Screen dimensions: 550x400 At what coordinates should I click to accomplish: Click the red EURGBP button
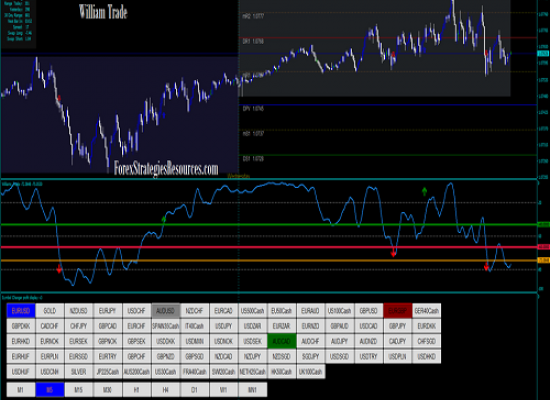pos(398,311)
